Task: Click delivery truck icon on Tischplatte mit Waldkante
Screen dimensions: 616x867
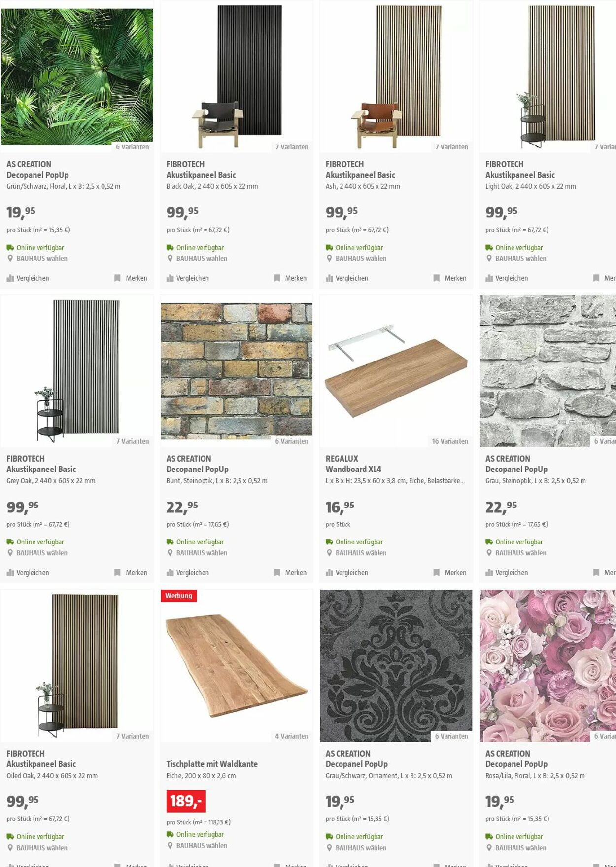Action: (x=170, y=834)
